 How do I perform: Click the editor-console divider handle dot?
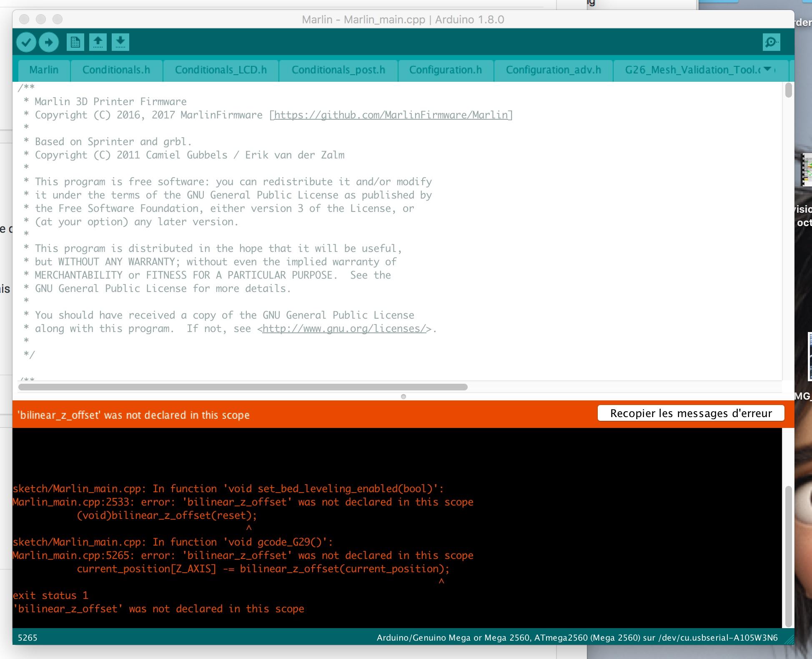(x=403, y=397)
